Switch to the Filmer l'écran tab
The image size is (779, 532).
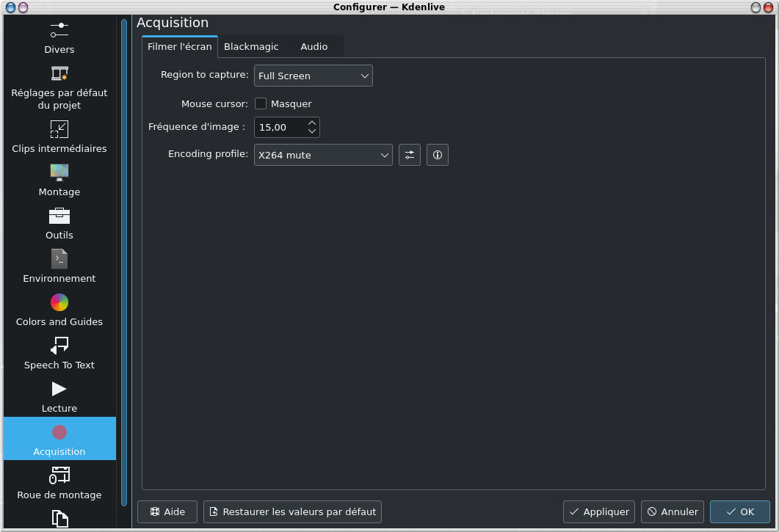pos(179,47)
